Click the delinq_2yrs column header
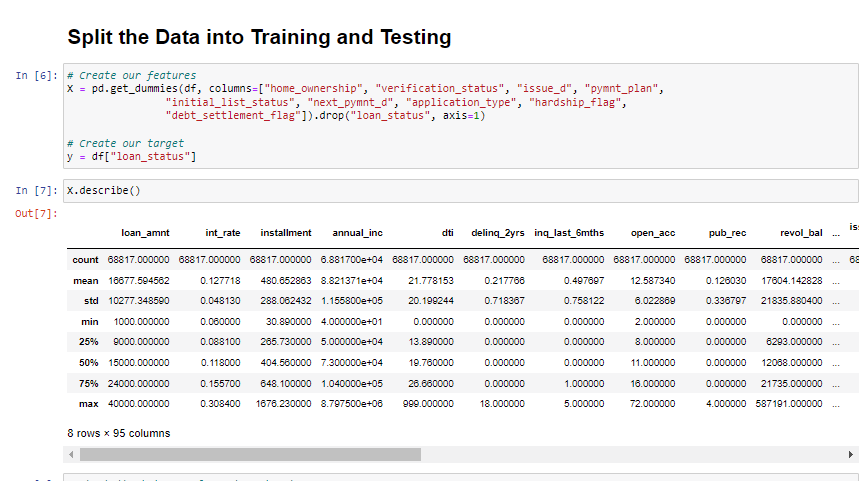 (498, 233)
